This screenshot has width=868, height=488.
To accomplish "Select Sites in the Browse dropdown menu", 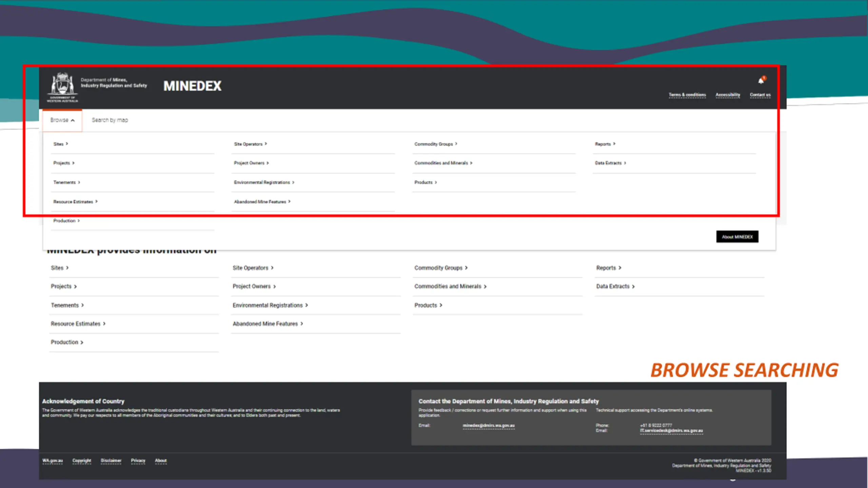I will (x=61, y=144).
